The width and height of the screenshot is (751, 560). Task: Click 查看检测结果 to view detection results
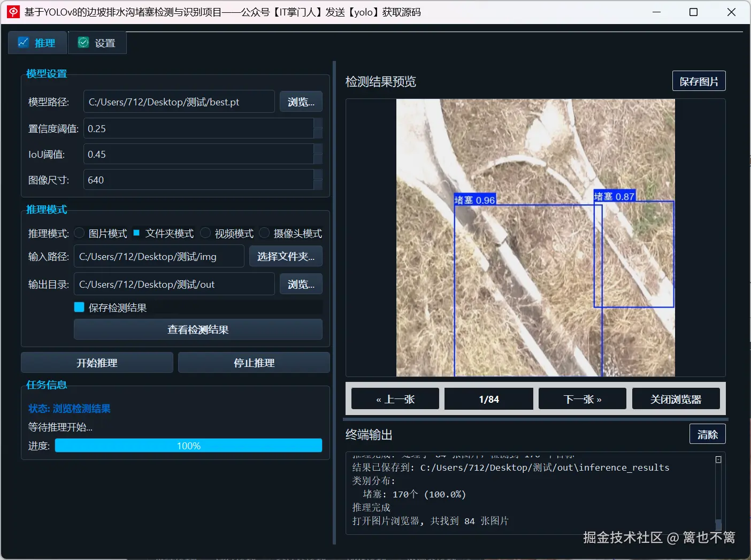(x=197, y=329)
